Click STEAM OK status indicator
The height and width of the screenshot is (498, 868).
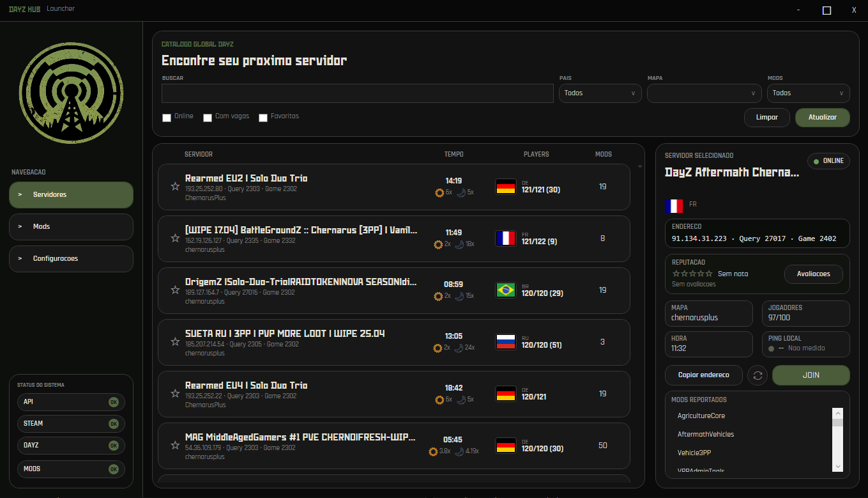pyautogui.click(x=114, y=424)
